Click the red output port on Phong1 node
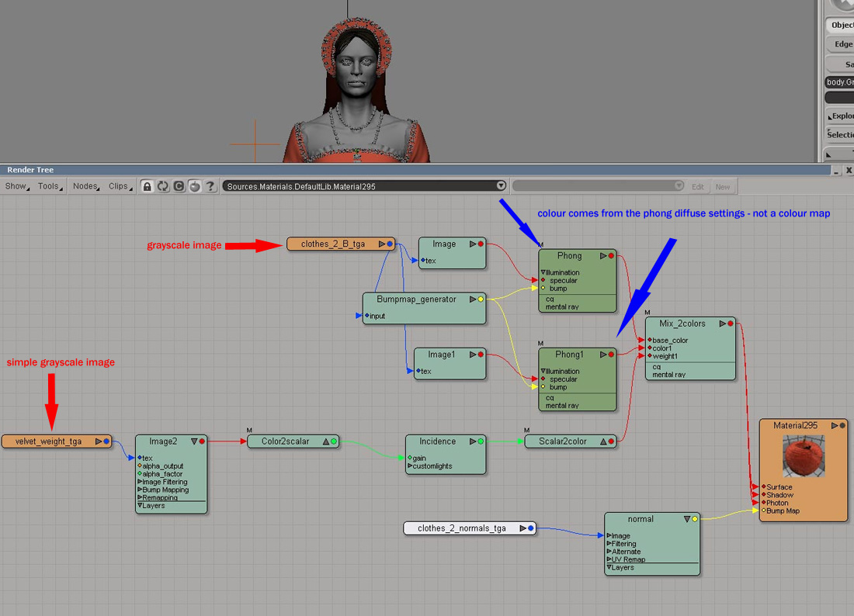The width and height of the screenshot is (854, 616). point(612,355)
